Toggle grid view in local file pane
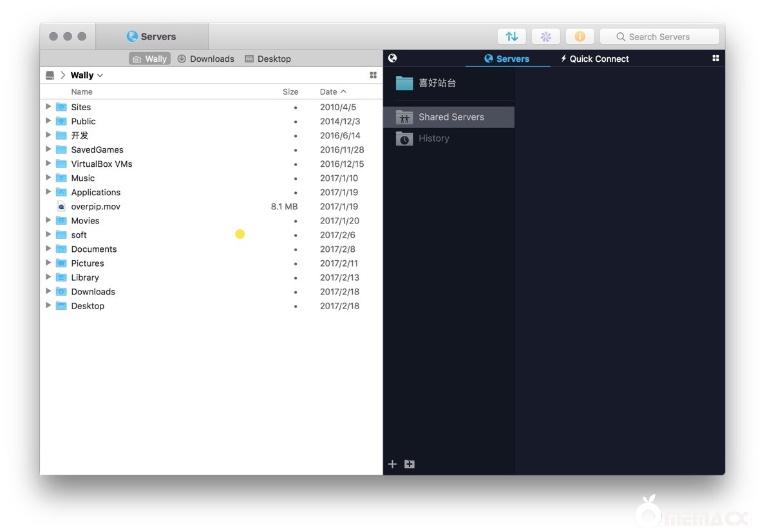Screen dimensions: 765x532 click(373, 75)
